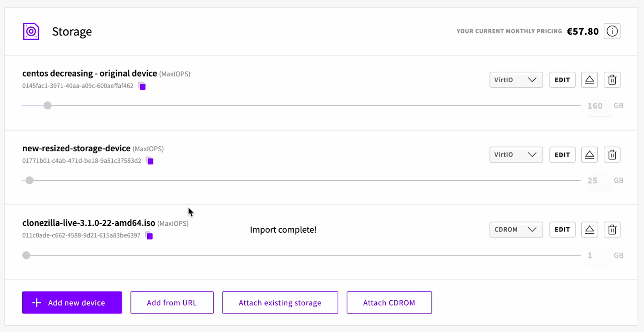
Task: Eject the new-resized-storage-device
Action: 589,155
